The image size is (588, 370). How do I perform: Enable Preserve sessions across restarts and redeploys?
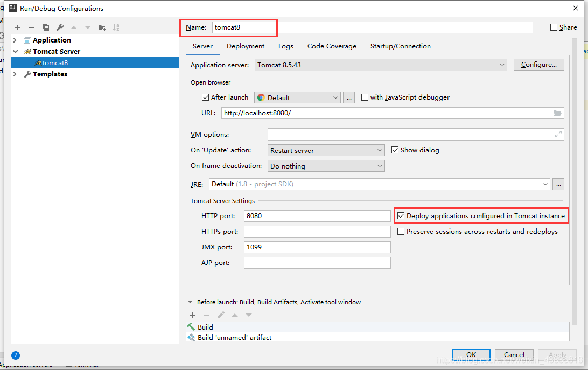[x=401, y=232]
